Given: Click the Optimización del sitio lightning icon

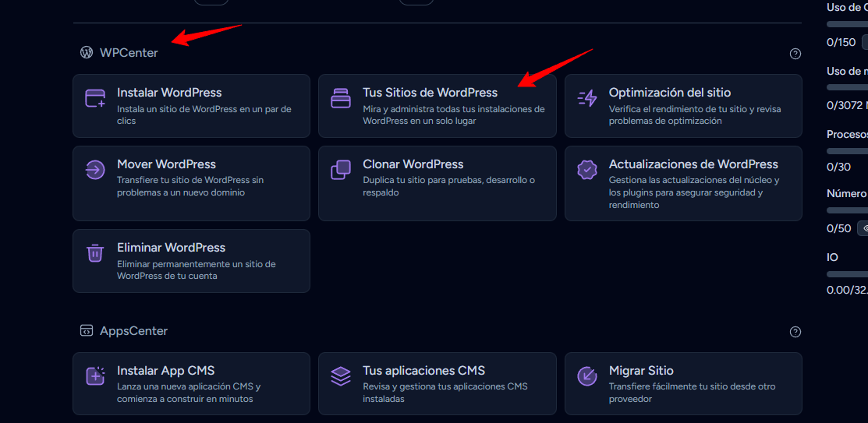Looking at the screenshot, I should tap(586, 98).
